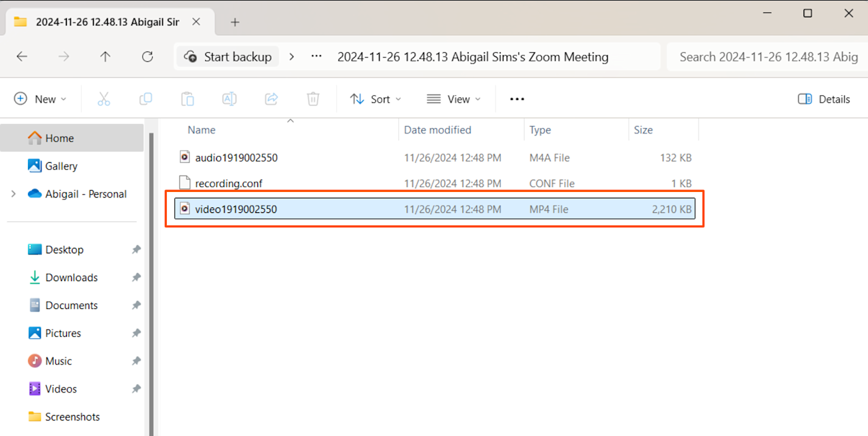The height and width of the screenshot is (436, 868).
Task: Maximize the File Explorer window
Action: coord(807,13)
